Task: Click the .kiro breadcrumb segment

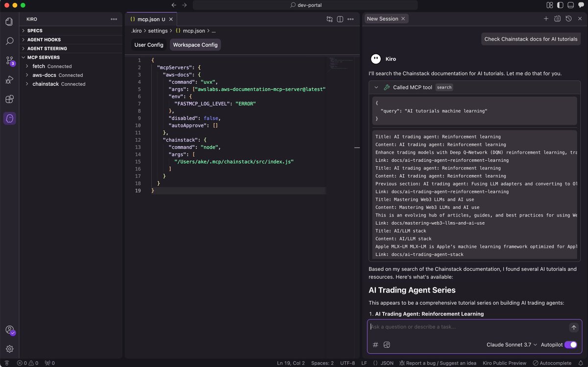Action: pyautogui.click(x=137, y=30)
